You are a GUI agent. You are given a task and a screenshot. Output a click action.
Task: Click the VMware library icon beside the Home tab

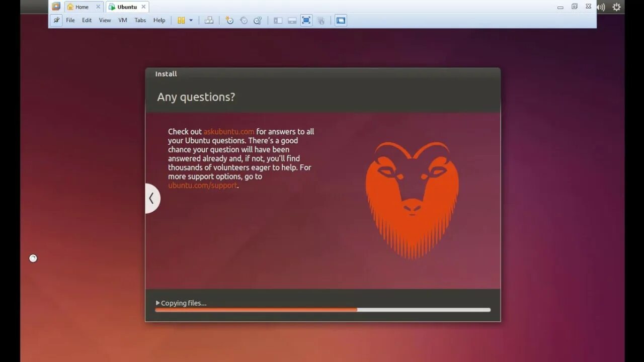point(56,7)
